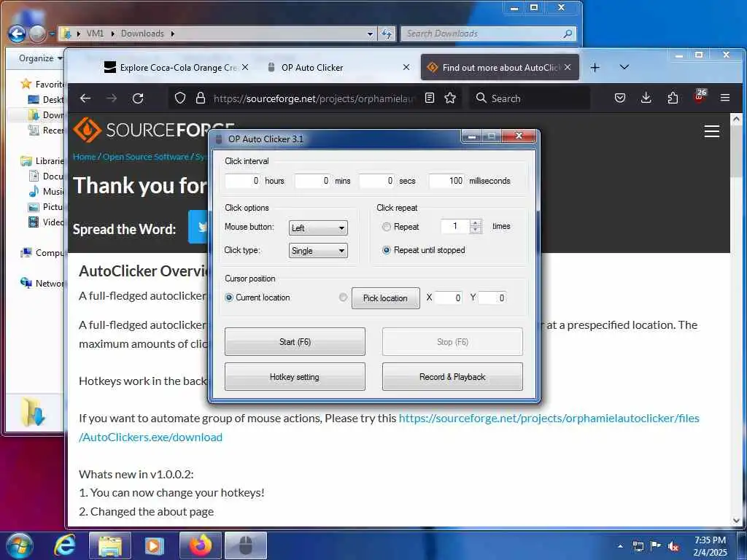Click the milliseconds input field
Image resolution: width=747 pixels, height=560 pixels.
coord(446,181)
